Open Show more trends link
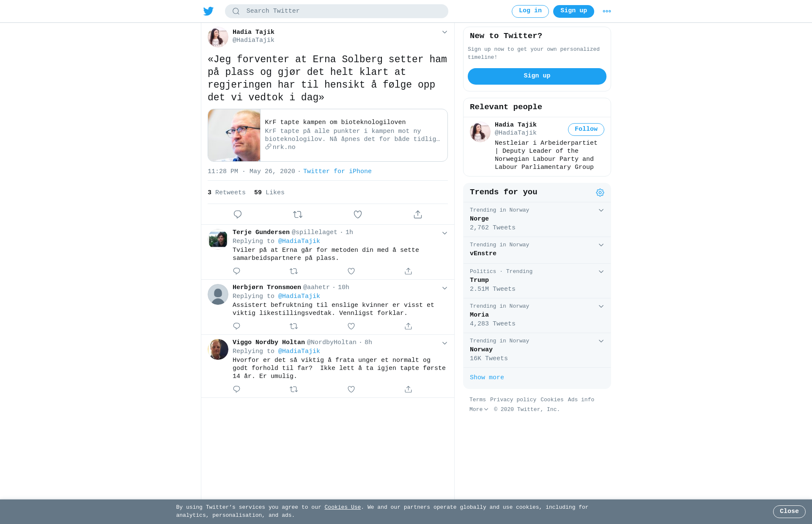812x524 pixels. pos(487,378)
